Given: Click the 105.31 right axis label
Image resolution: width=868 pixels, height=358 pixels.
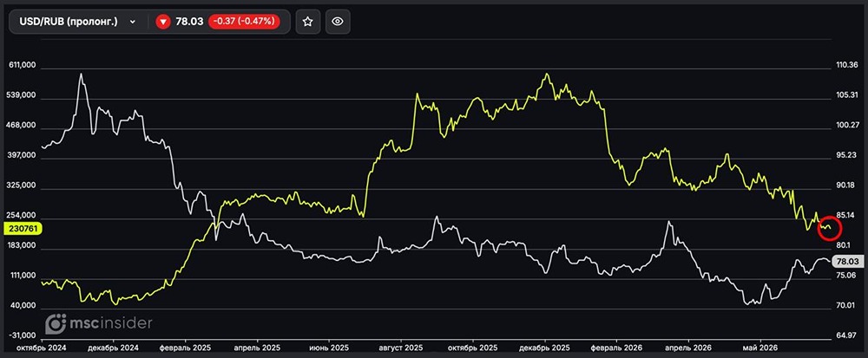Looking at the screenshot, I should point(846,95).
